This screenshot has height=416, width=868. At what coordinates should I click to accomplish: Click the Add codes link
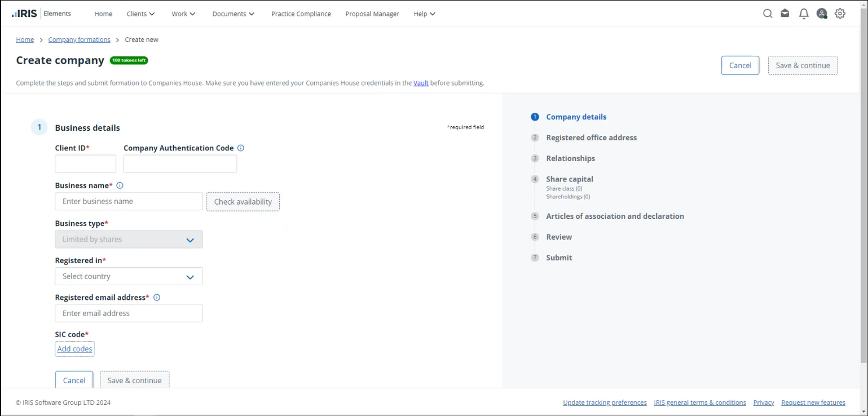pyautogui.click(x=74, y=349)
